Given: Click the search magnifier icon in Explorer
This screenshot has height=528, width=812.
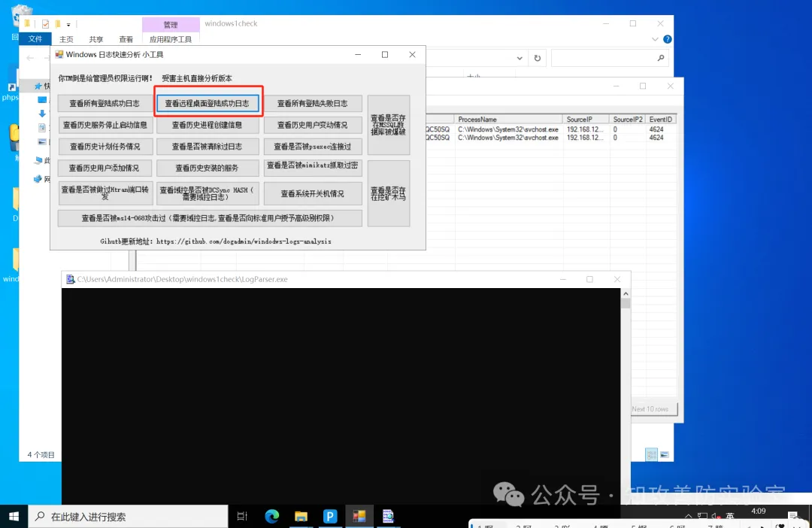Looking at the screenshot, I should 661,58.
